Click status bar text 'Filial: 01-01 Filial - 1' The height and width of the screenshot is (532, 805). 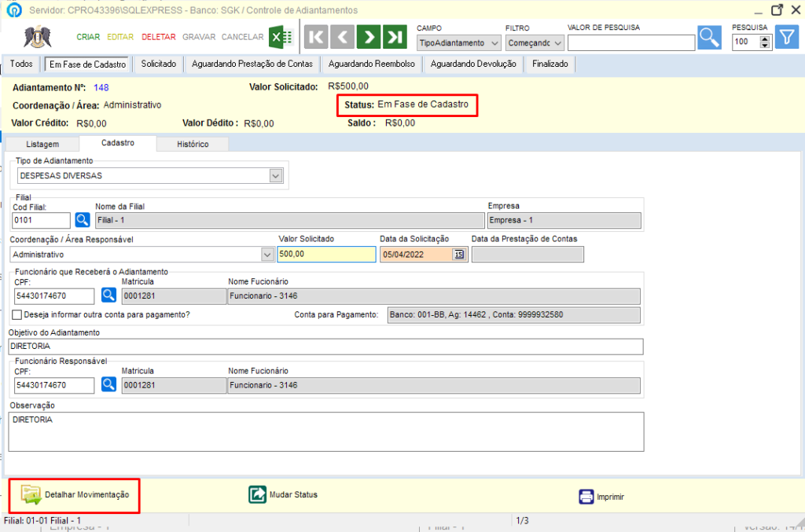pyautogui.click(x=42, y=520)
